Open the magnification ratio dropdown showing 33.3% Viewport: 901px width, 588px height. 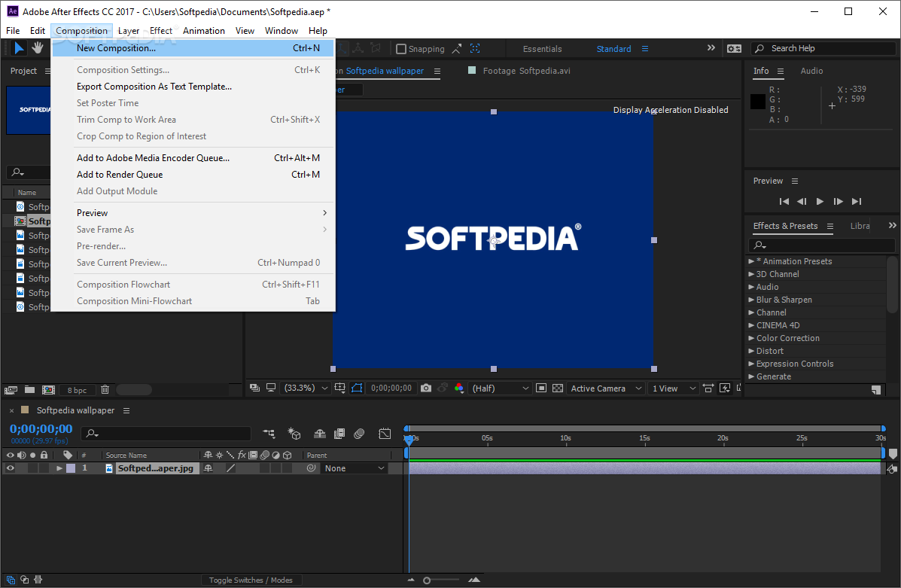click(x=305, y=388)
